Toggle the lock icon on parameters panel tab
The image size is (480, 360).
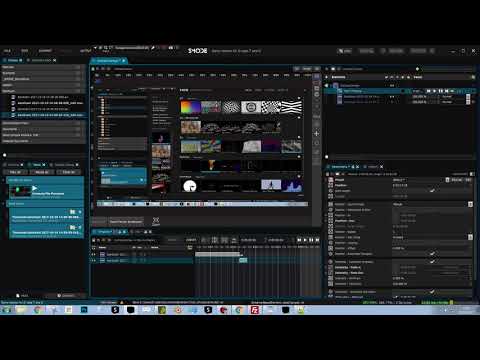click(x=352, y=167)
